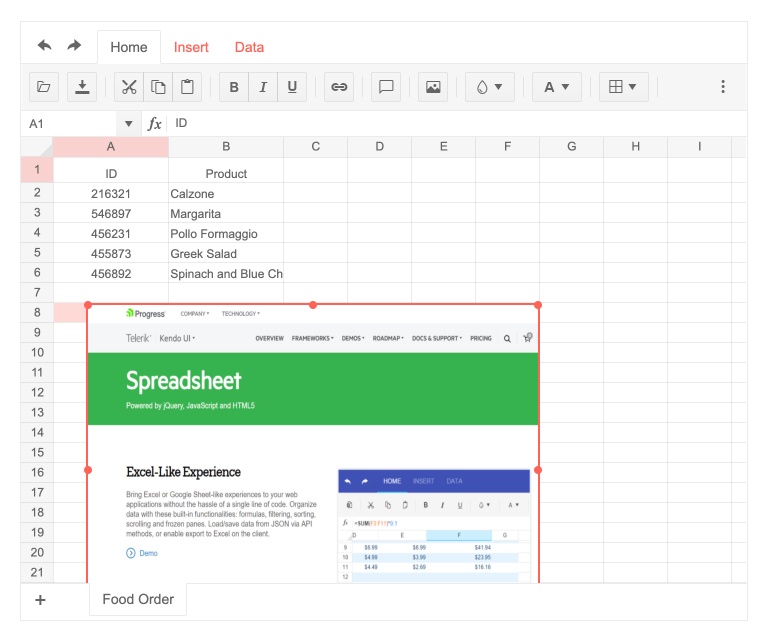Click the cell with ID 456892

(111, 273)
